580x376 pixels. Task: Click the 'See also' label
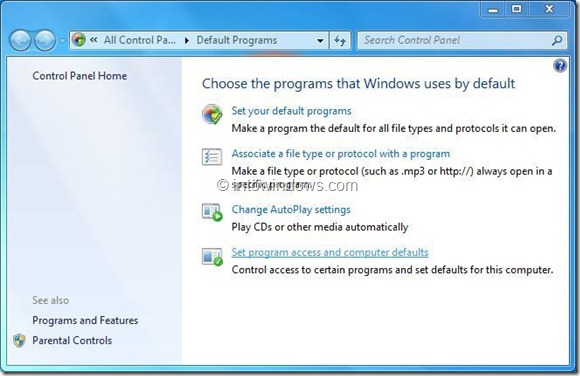coord(50,300)
